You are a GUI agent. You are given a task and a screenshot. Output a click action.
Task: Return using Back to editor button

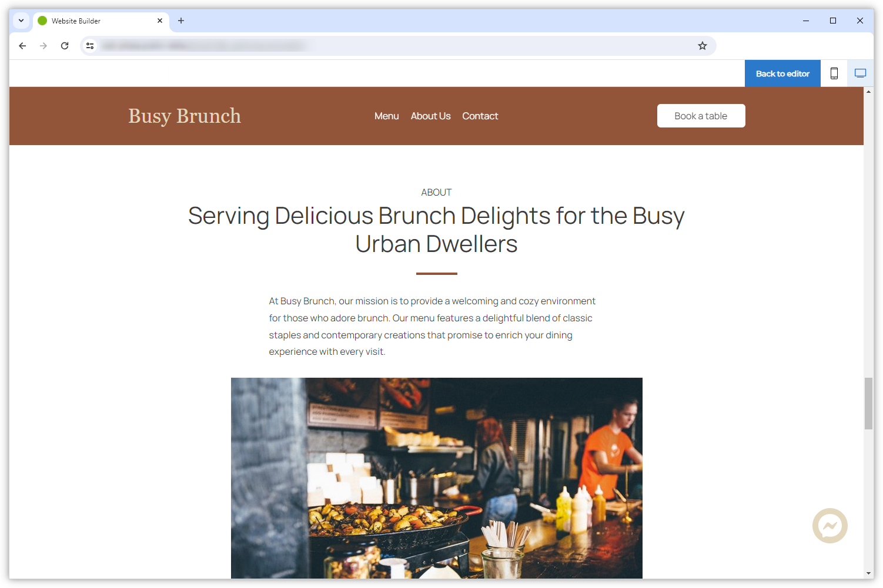click(x=782, y=73)
